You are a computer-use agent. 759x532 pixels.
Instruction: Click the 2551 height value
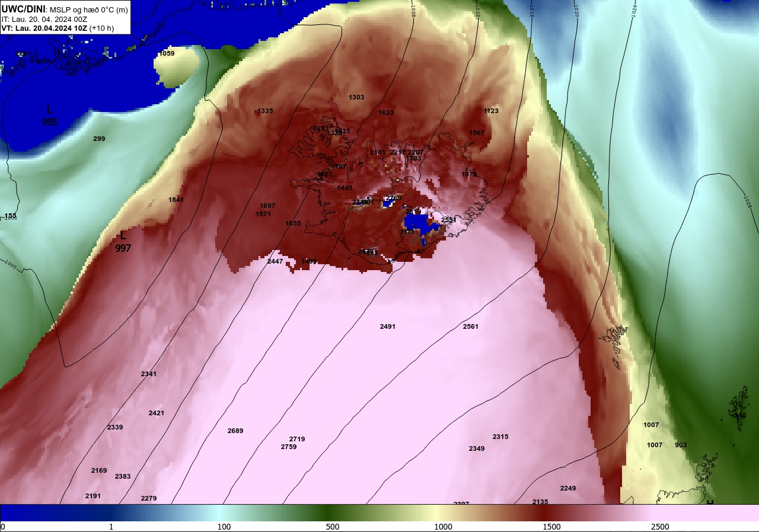pos(449,220)
